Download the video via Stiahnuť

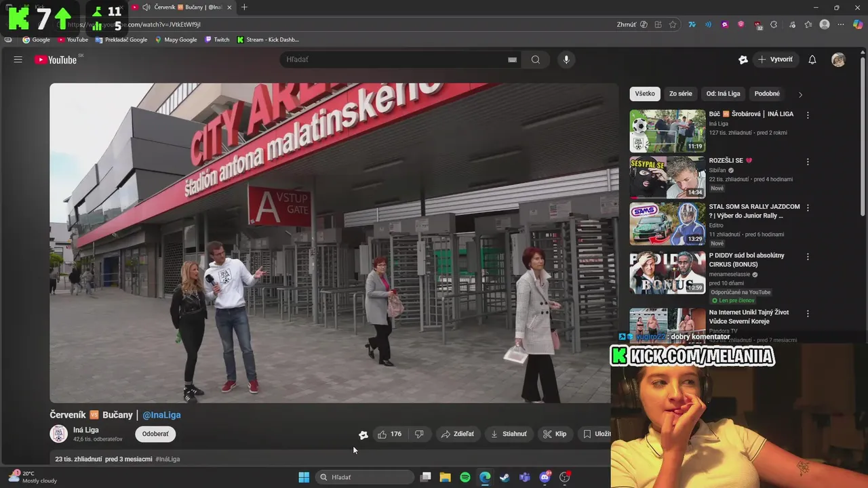[x=509, y=434]
